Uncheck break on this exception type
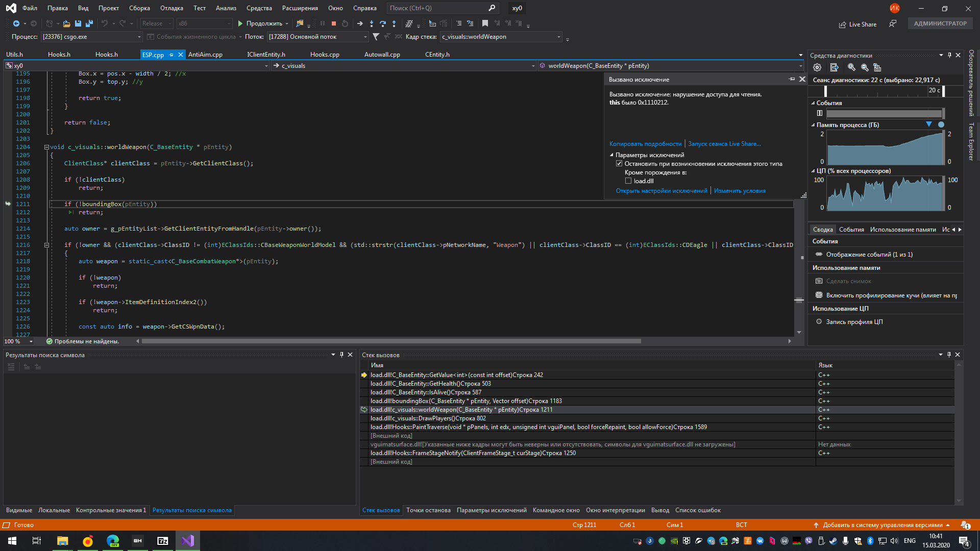The height and width of the screenshot is (551, 980). [x=619, y=164]
